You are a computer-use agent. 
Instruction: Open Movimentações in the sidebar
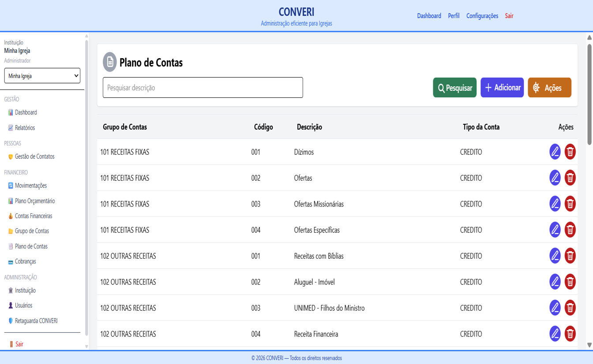tap(31, 186)
